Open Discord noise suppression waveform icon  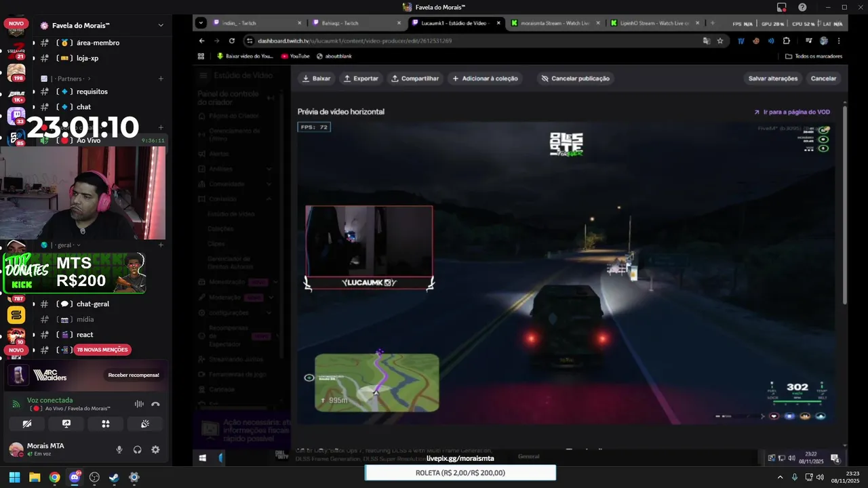point(139,404)
